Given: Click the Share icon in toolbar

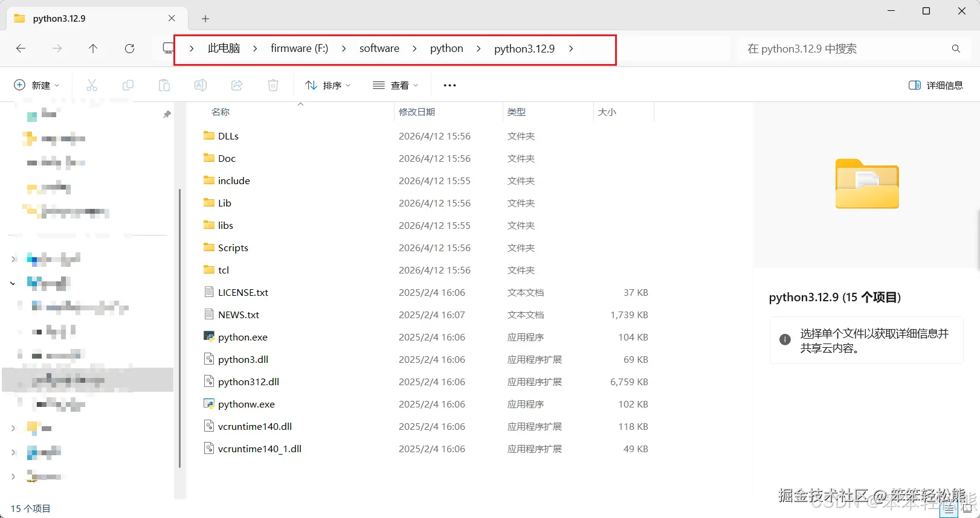Looking at the screenshot, I should 237,85.
